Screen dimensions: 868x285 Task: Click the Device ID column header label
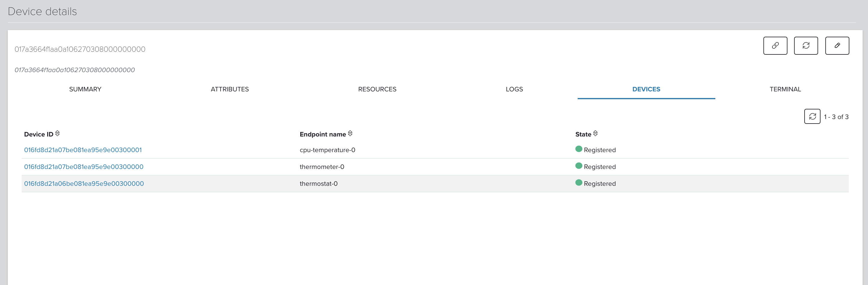pyautogui.click(x=39, y=134)
